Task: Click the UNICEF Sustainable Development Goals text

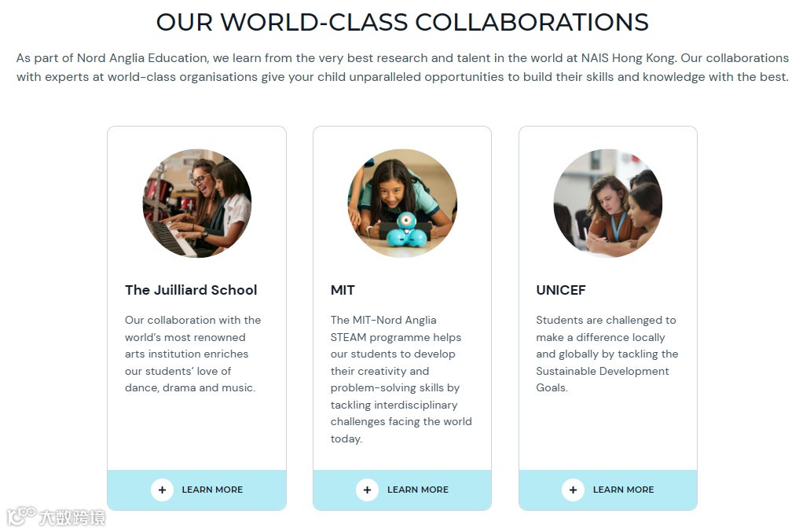Action: click(x=607, y=354)
